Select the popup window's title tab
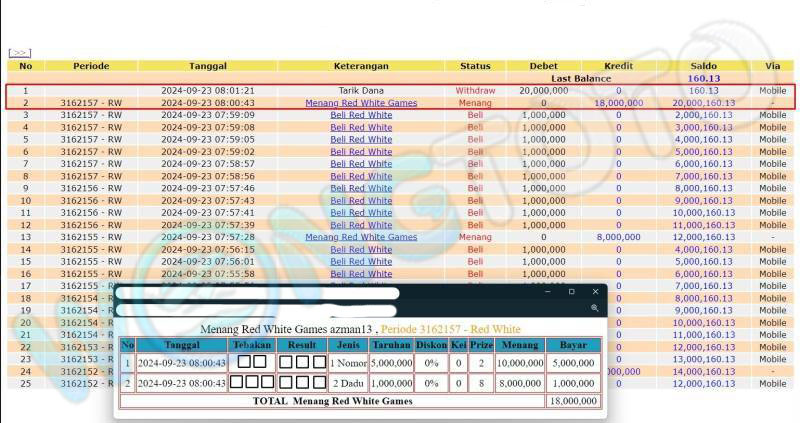 click(x=260, y=293)
